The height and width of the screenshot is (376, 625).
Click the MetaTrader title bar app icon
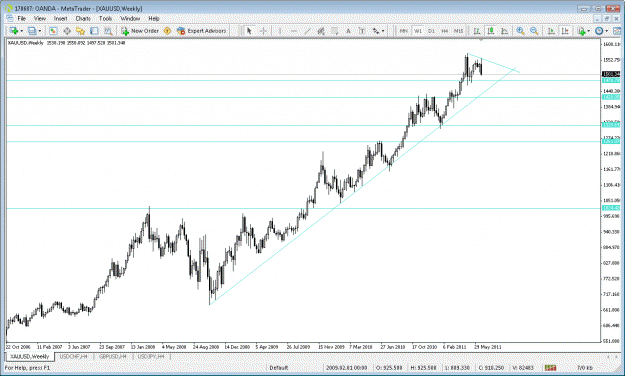8,8
